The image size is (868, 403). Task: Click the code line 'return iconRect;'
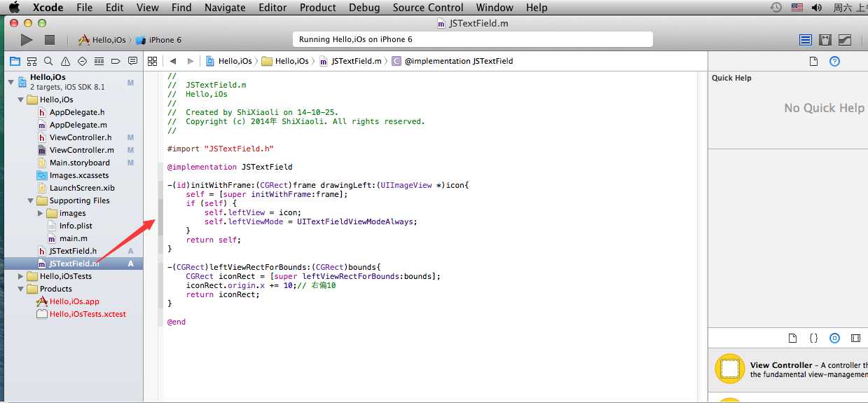coord(223,294)
